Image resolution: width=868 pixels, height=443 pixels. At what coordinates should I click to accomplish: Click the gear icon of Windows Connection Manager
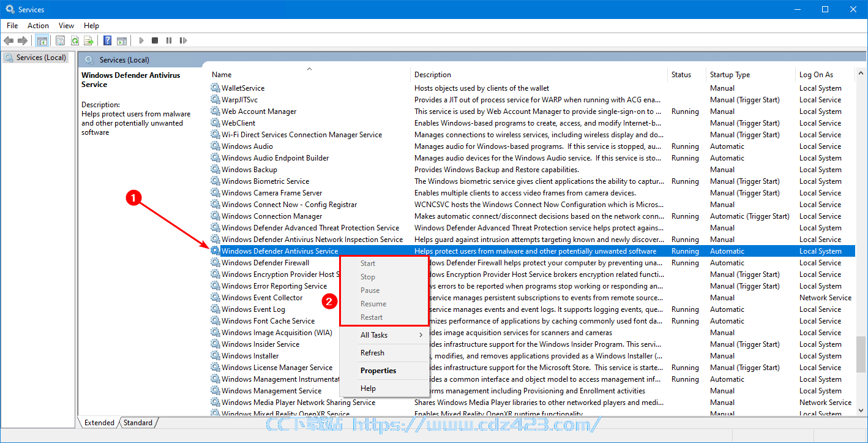click(215, 216)
